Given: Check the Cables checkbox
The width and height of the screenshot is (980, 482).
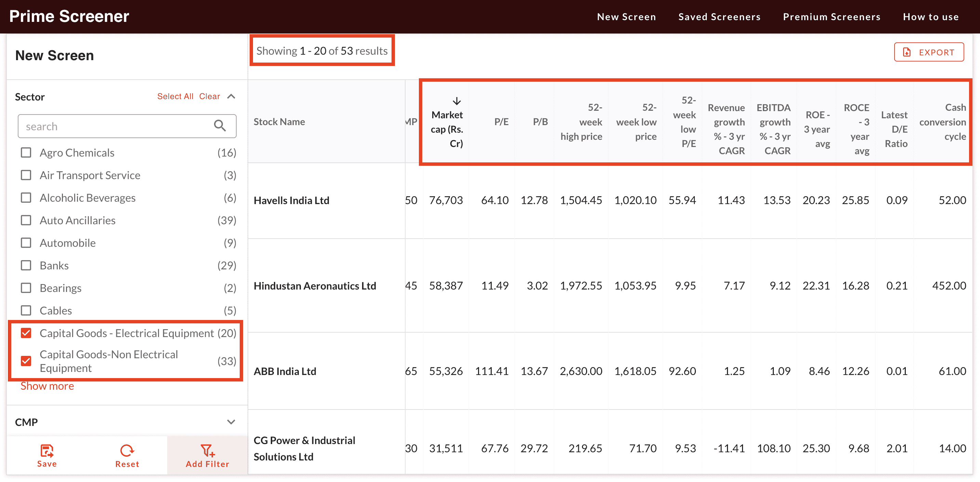Looking at the screenshot, I should click(x=26, y=310).
